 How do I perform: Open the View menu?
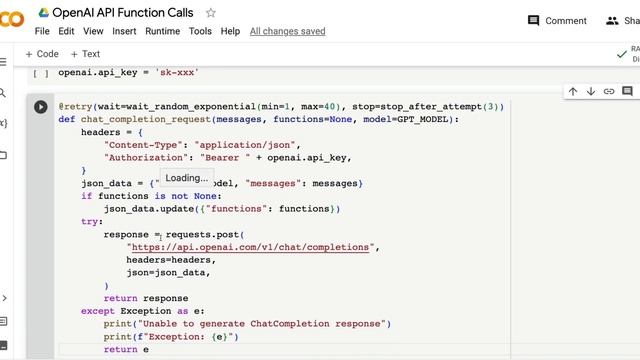[x=93, y=31]
